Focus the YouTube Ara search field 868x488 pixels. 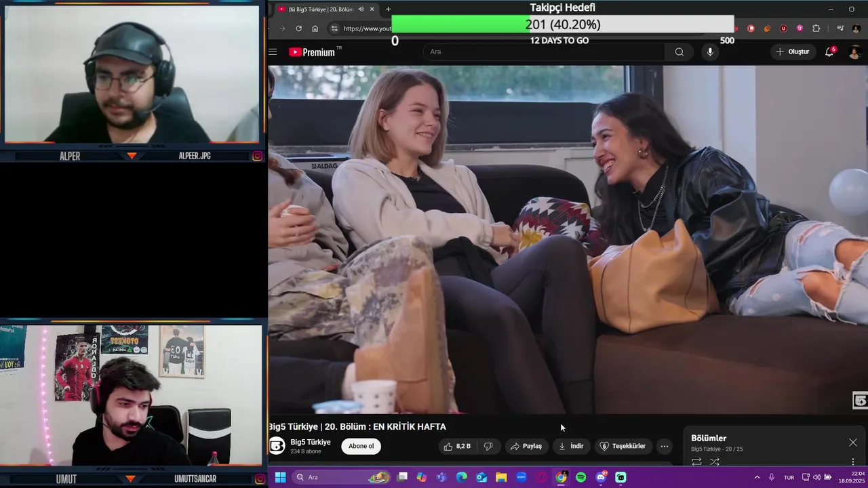coord(545,52)
